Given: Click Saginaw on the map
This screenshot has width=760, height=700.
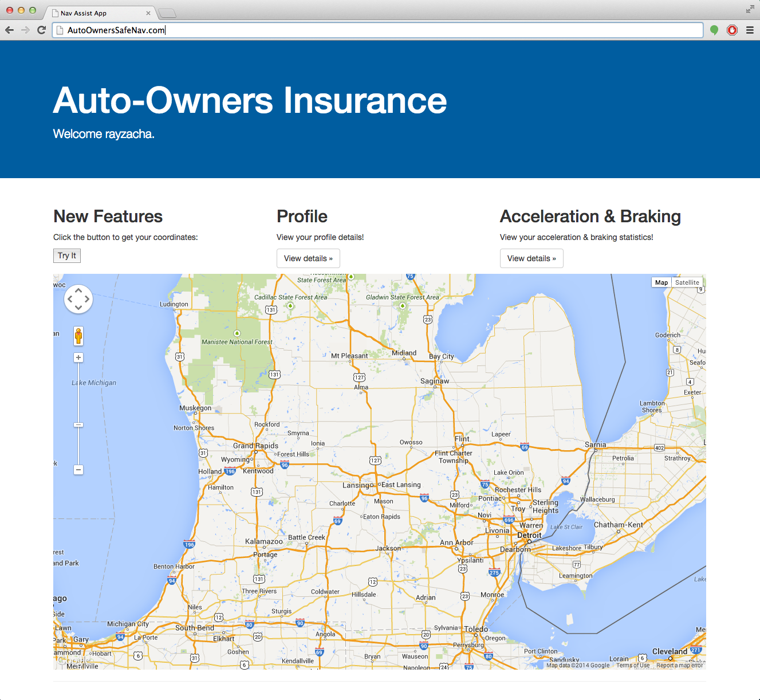Looking at the screenshot, I should [x=435, y=381].
